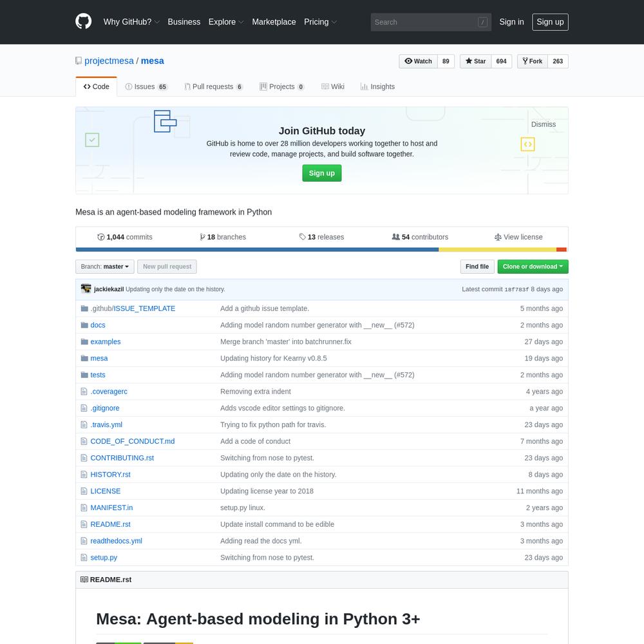The image size is (644, 644).
Task: Open Business in the top navigation
Action: pos(184,22)
